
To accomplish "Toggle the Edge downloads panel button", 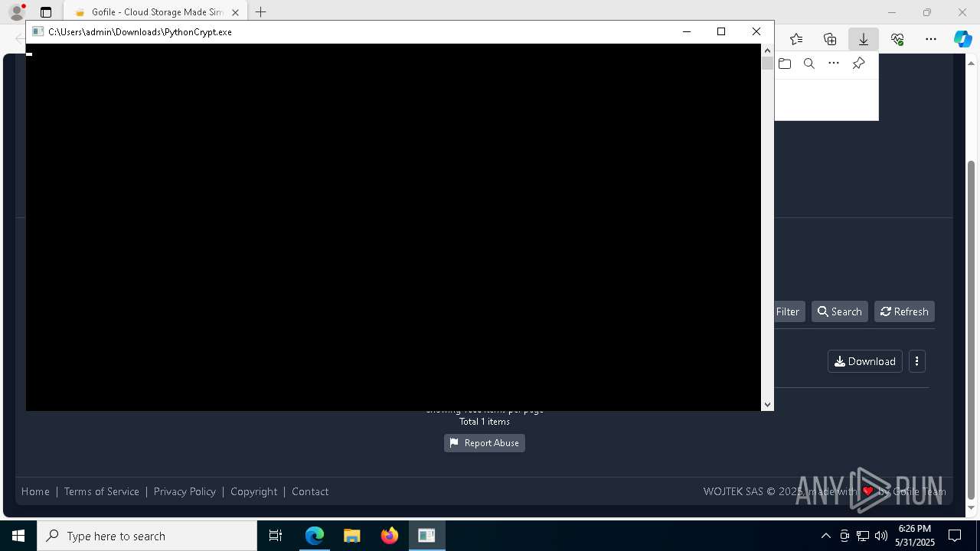I will [864, 39].
